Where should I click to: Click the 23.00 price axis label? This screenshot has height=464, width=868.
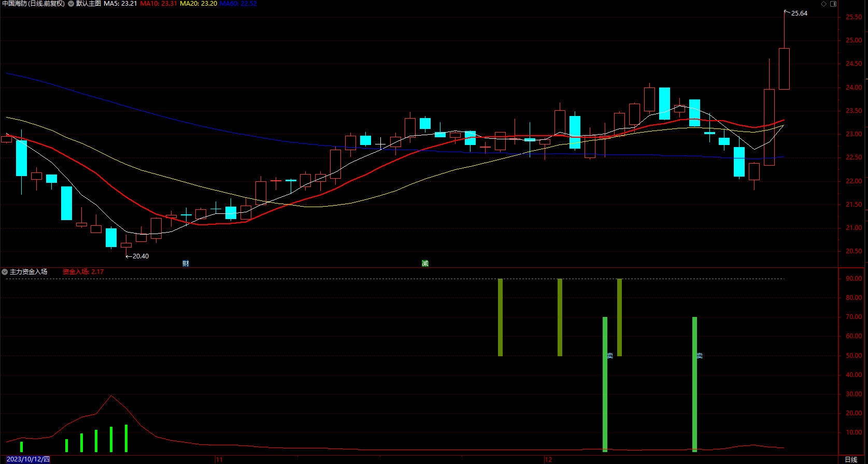coord(854,134)
